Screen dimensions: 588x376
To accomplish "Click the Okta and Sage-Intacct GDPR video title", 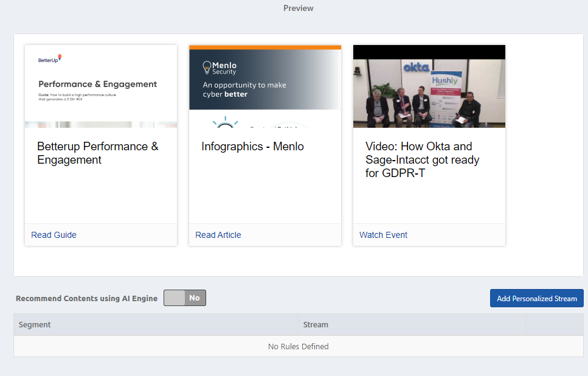I will (422, 159).
